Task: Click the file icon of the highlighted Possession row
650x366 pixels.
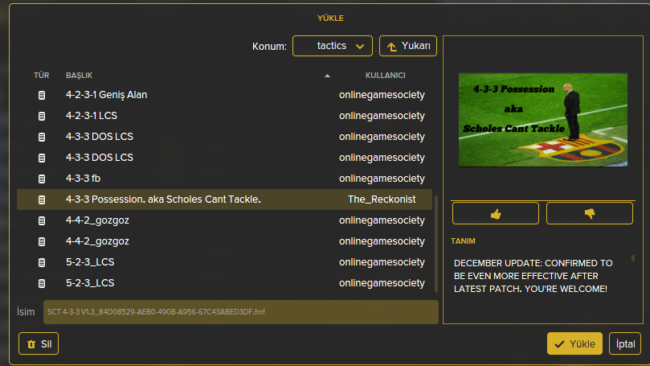Action: [41, 200]
